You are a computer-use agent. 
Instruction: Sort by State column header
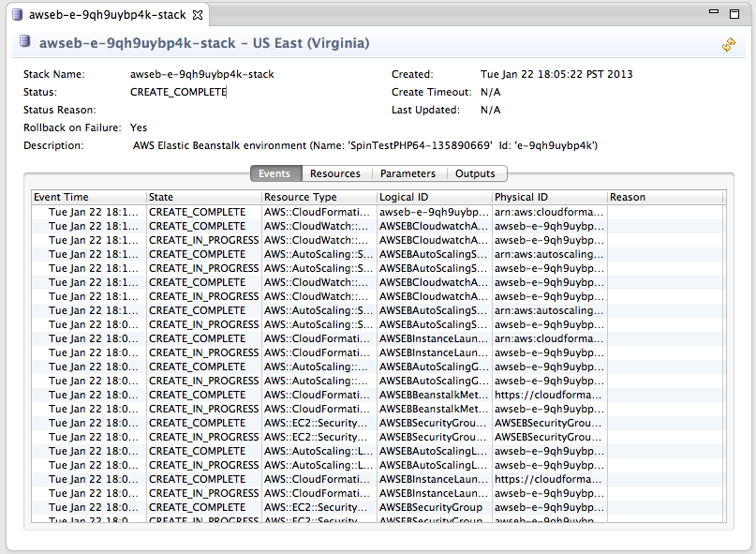tap(204, 197)
